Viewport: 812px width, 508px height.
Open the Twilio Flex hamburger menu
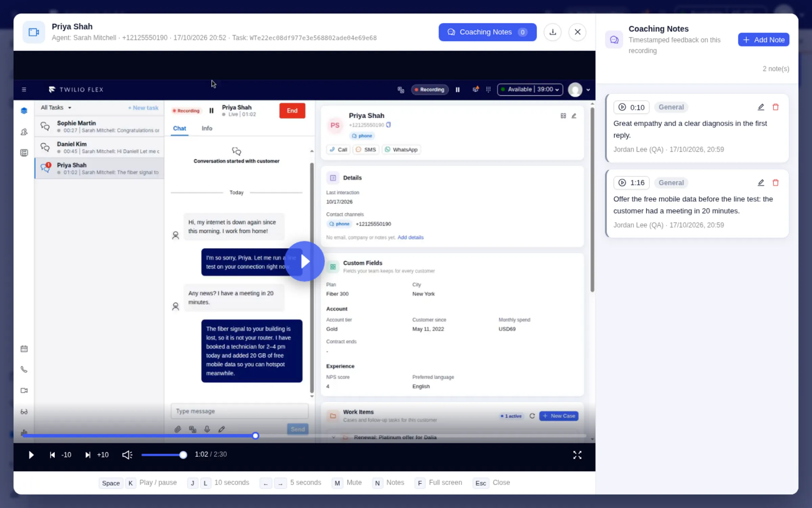tap(24, 89)
